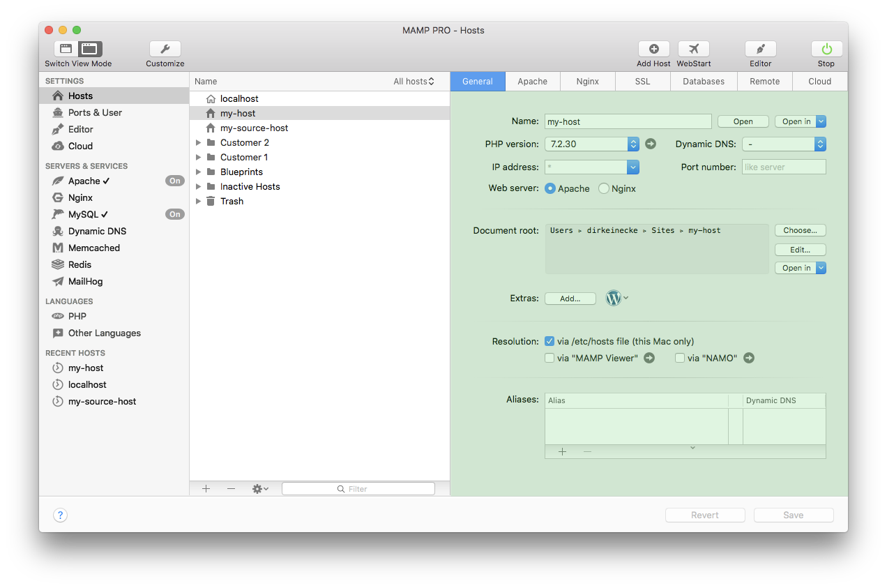Click the Filter search field
Image resolution: width=887 pixels, height=588 pixels.
(358, 489)
